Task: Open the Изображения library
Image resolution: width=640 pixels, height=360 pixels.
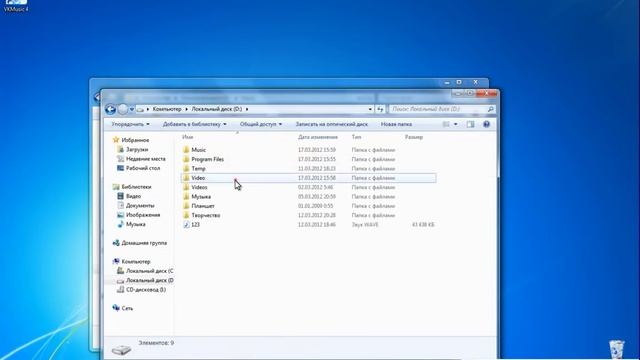Action: (x=143, y=215)
